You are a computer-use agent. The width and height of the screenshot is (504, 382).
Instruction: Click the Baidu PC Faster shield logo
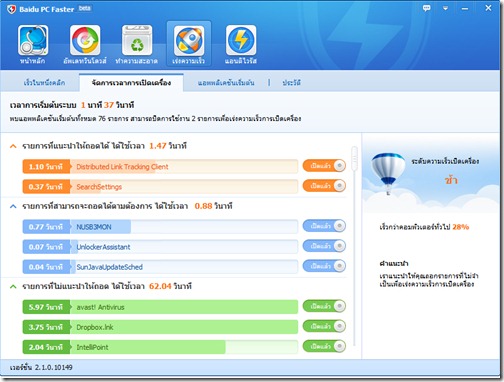pos(11,9)
